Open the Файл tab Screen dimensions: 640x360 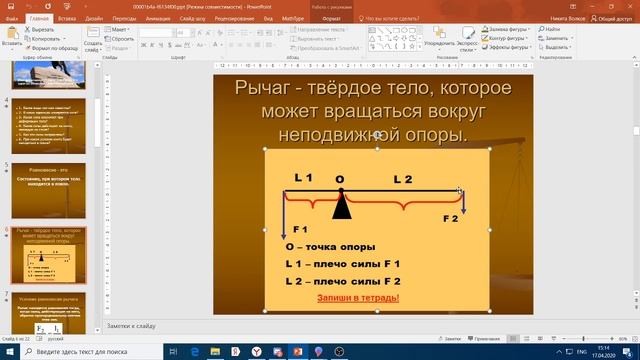[12, 19]
